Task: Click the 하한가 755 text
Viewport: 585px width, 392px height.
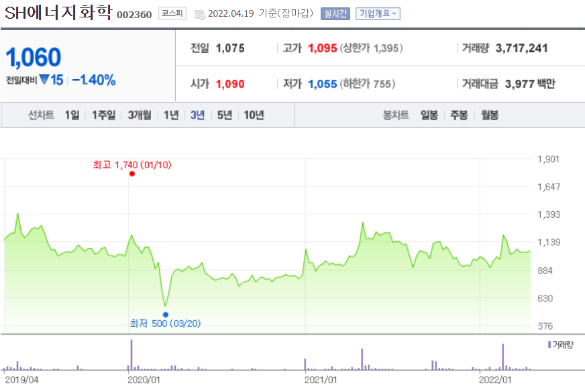Action: click(368, 84)
